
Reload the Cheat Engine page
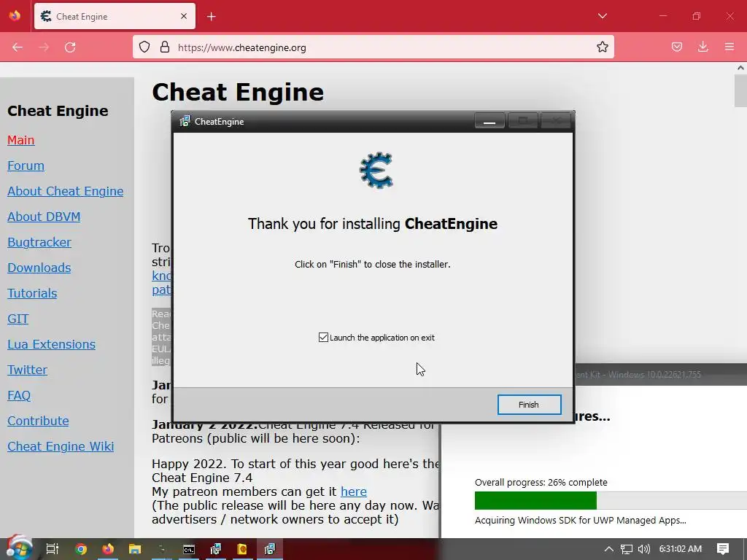click(x=70, y=47)
